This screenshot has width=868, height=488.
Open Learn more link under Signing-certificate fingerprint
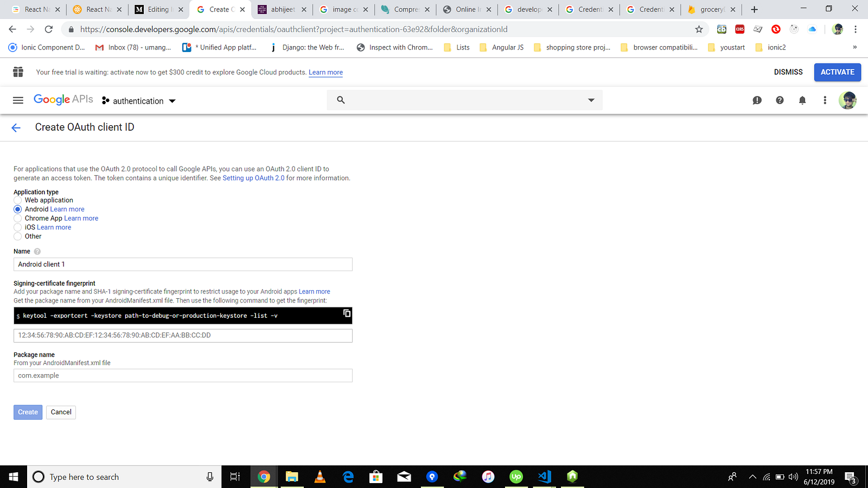tap(314, 292)
